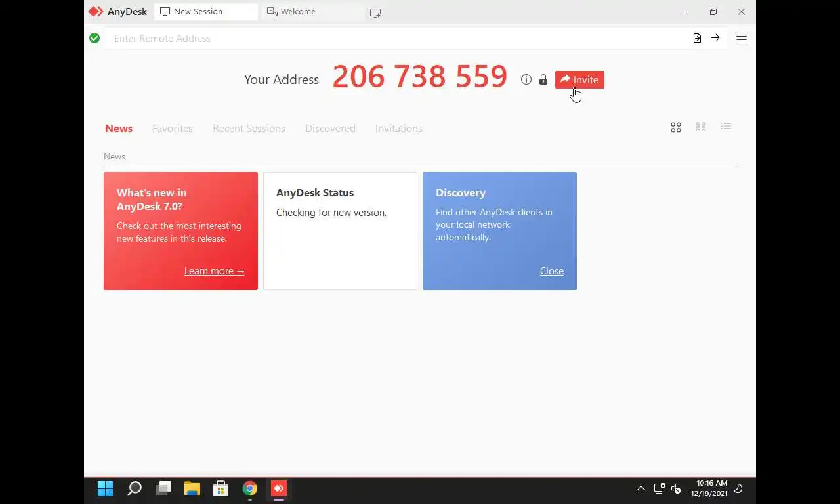Switch to the Welcome tab
Screen dimensions: 840x504
tap(312, 12)
